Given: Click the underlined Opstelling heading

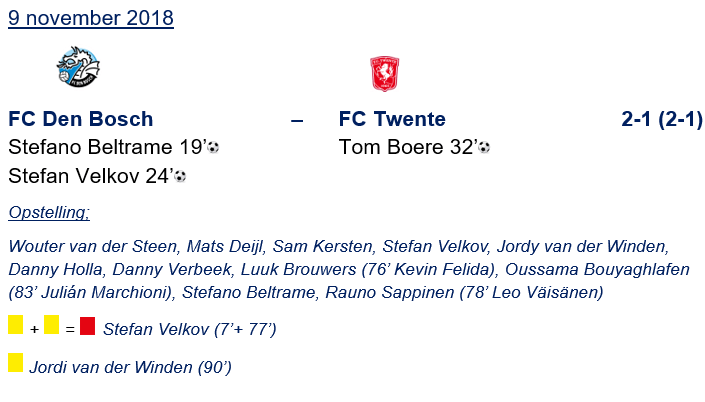Looking at the screenshot, I should [x=49, y=213].
